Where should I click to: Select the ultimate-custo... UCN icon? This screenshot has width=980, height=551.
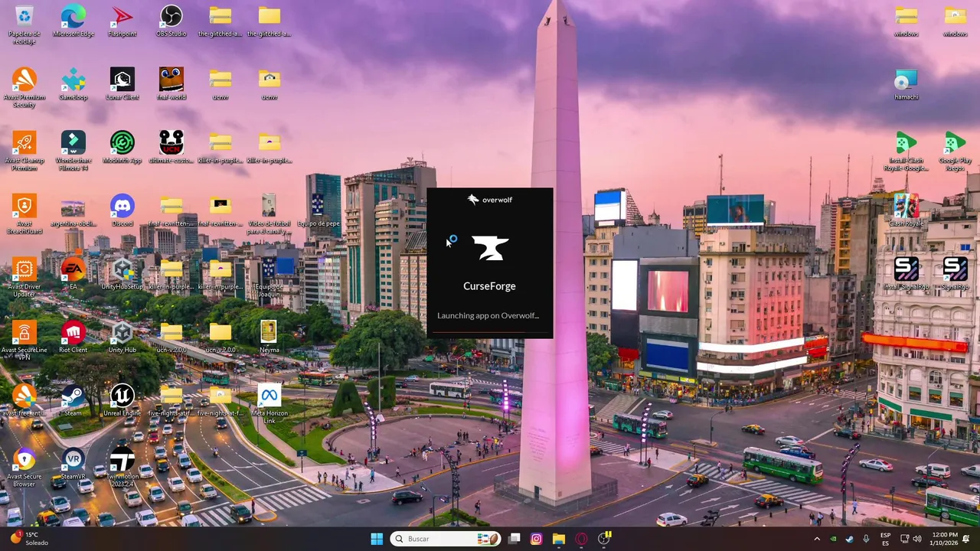point(171,148)
